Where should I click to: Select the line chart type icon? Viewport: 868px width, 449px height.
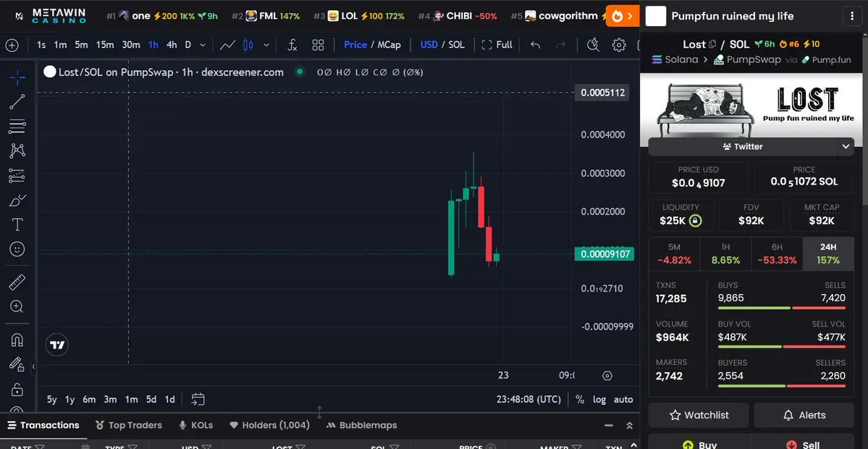pos(227,45)
